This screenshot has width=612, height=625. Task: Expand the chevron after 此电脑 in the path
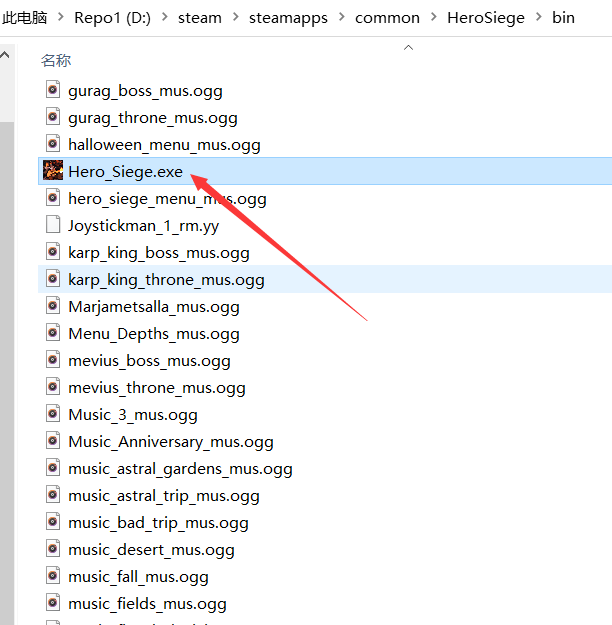tap(61, 17)
